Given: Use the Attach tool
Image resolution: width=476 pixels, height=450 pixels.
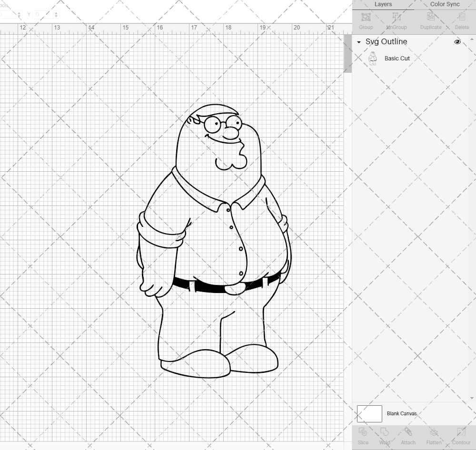Looking at the screenshot, I should (408, 435).
